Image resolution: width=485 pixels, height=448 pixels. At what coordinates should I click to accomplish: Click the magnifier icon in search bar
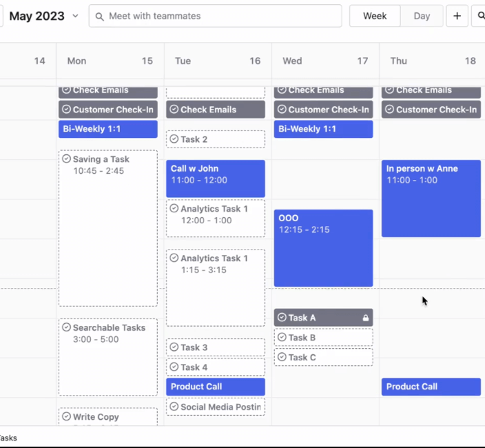[101, 16]
